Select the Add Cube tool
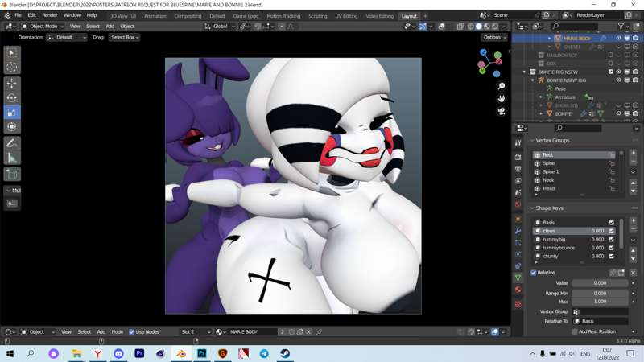Screen dimensions: 644x362 (x=12, y=175)
